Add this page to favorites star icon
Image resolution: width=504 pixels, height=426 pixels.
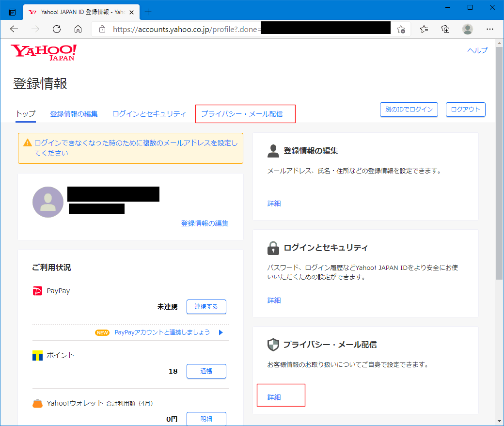[x=401, y=29]
